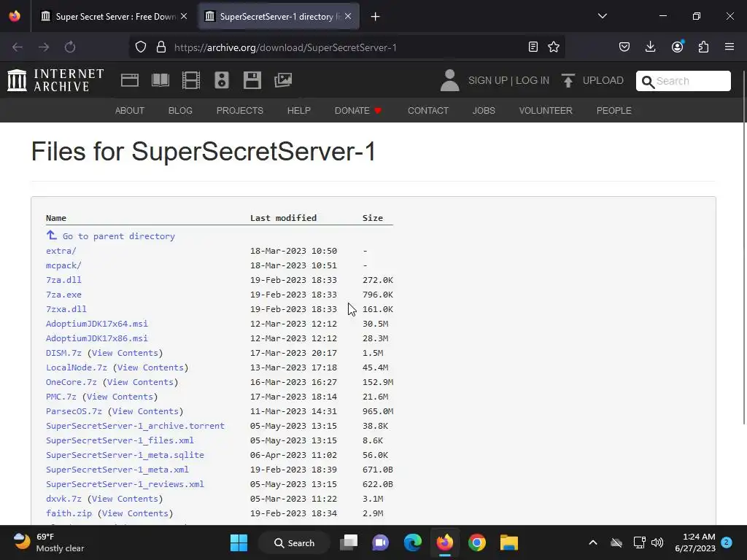
Task: Download SuperSecretServer-1_archive.torrent
Action: [x=135, y=426]
